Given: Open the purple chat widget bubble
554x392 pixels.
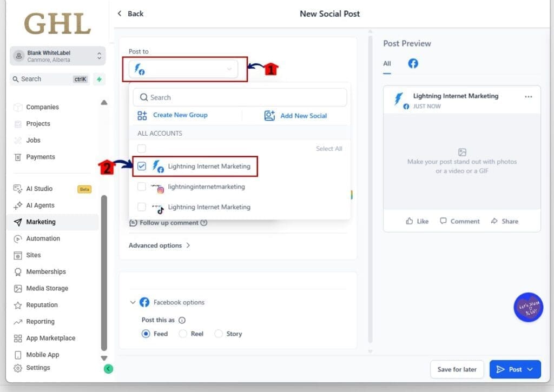Looking at the screenshot, I should pos(528,307).
